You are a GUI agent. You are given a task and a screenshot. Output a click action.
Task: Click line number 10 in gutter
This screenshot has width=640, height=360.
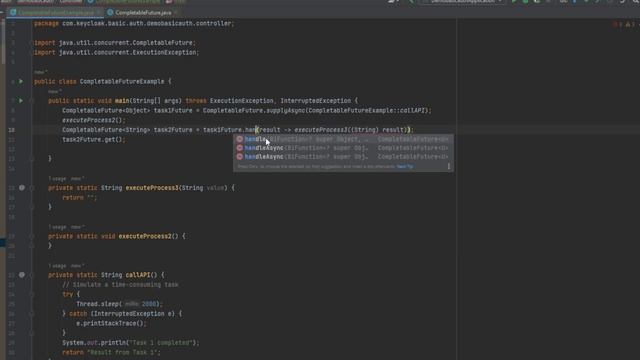[x=11, y=130]
